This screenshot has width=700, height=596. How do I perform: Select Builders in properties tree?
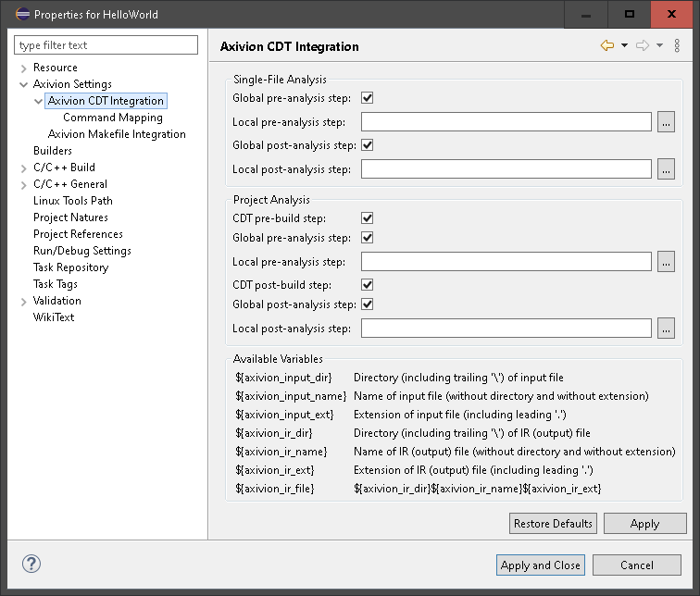click(x=52, y=150)
